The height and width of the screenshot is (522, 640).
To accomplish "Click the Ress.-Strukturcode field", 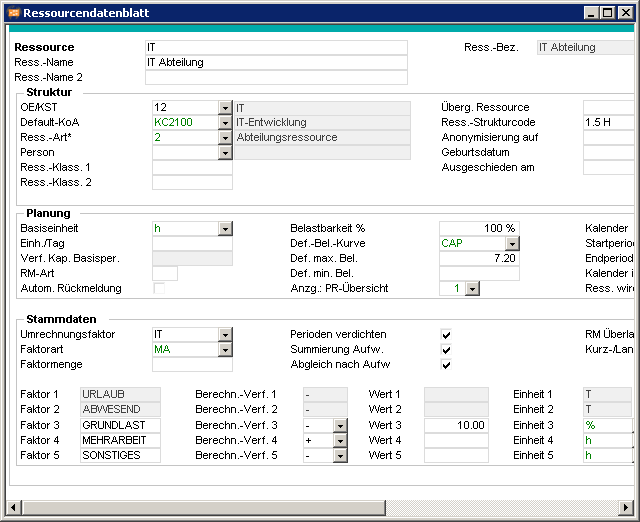I will 608,122.
